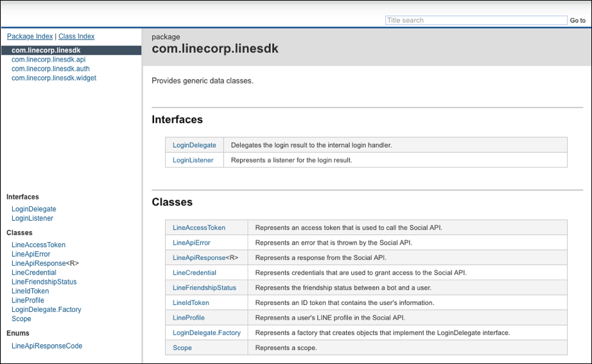Viewport: 592px width, 364px height.
Task: Open LineFriendshipStatus in the Classes table
Action: [204, 288]
